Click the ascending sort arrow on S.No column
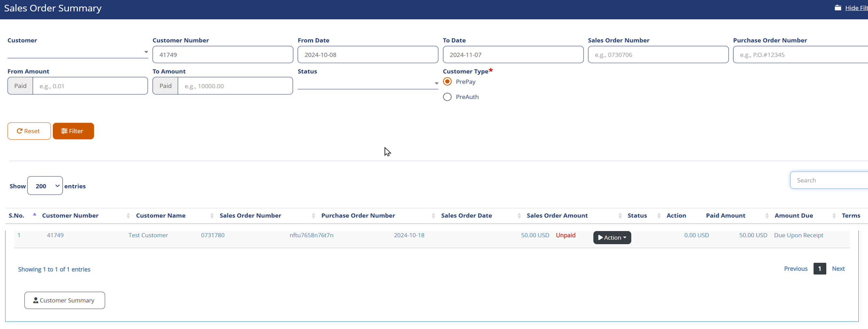868x329 pixels. [x=34, y=214]
